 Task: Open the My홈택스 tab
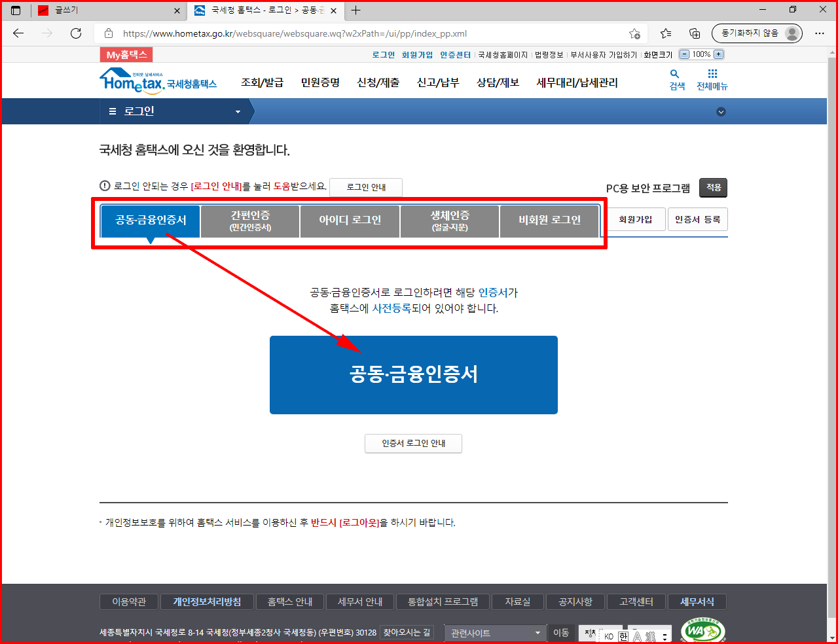[x=126, y=55]
